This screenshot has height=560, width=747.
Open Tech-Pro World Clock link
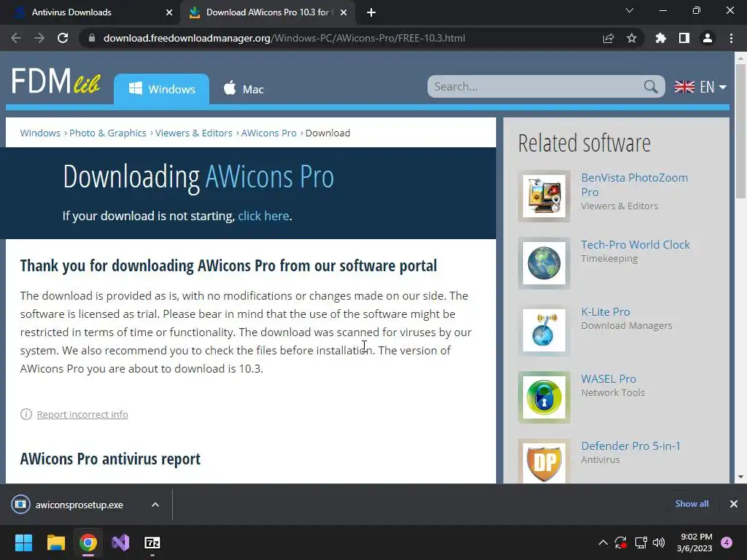tap(635, 244)
